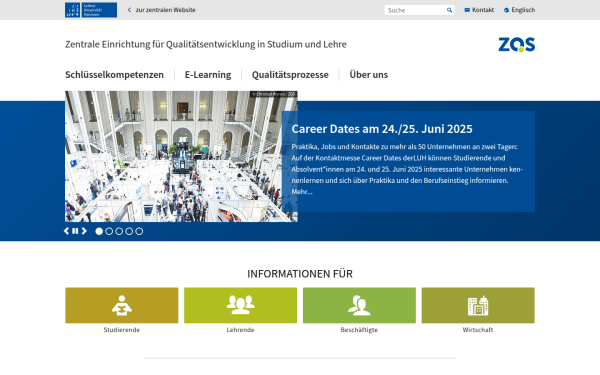Viewport: 600px width, 375px height.
Task: Go back via 'zur zentralen Website' link
Action: click(x=161, y=10)
